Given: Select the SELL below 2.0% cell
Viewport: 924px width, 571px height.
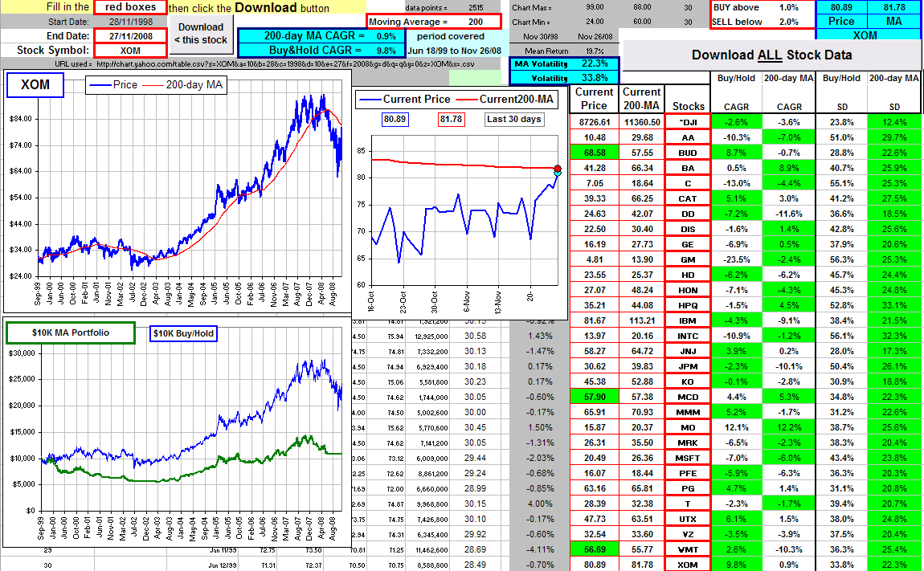Looking at the screenshot, I should coord(788,22).
